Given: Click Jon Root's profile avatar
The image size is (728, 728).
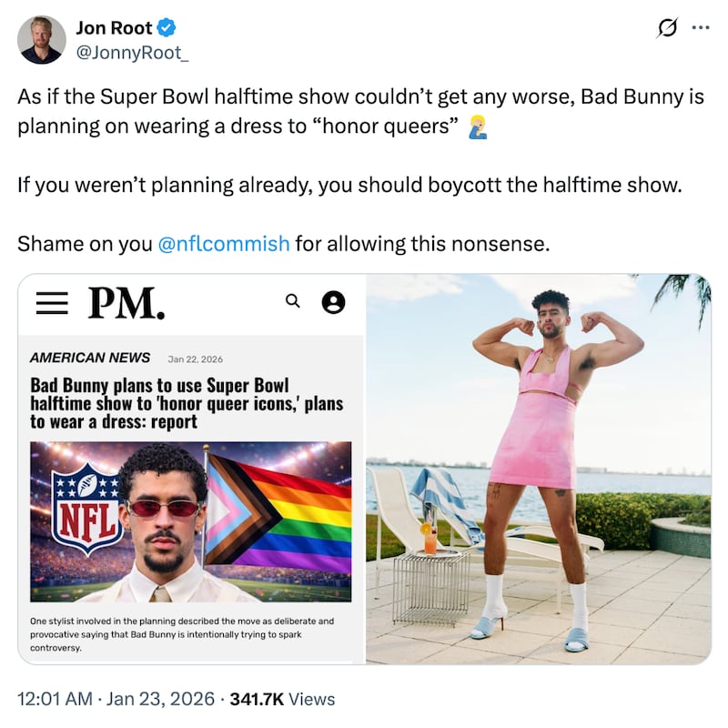Looking at the screenshot, I should (42, 40).
